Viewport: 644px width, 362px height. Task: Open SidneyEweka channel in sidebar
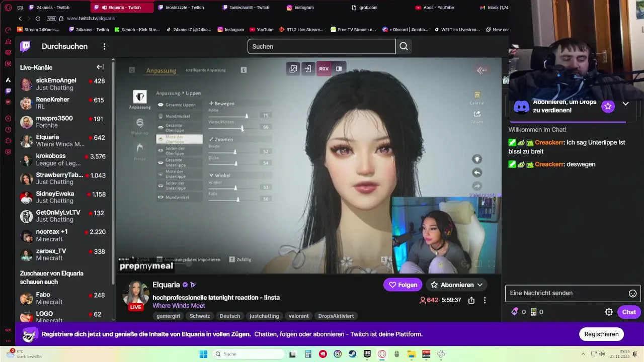(x=63, y=197)
